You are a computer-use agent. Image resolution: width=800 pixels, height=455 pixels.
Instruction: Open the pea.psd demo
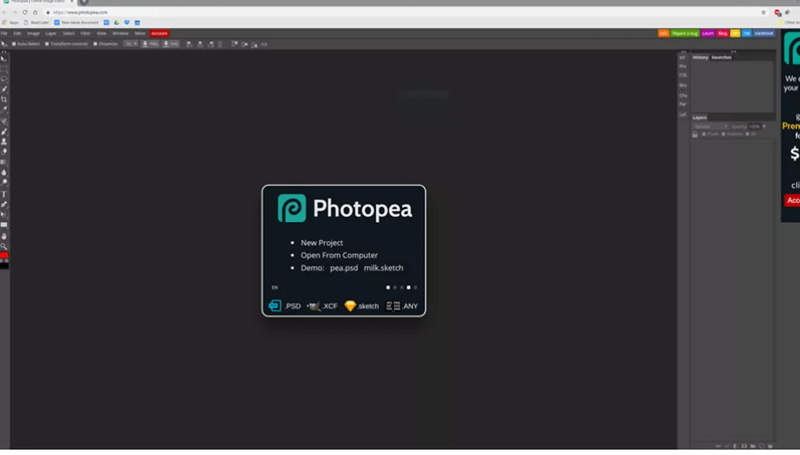(343, 268)
